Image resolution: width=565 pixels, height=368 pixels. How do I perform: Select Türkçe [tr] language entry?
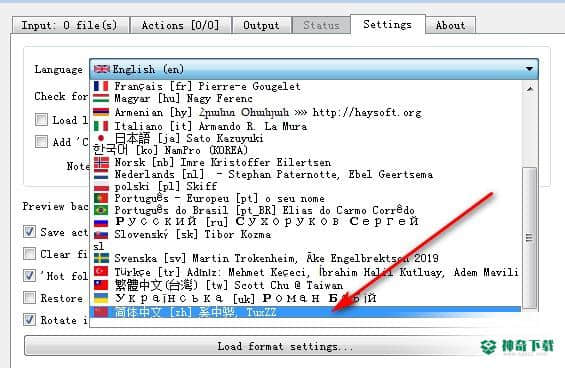306,272
